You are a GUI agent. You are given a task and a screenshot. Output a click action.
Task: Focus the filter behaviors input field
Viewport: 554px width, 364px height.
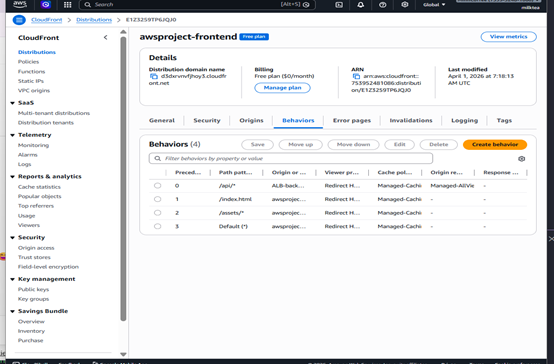(291, 158)
